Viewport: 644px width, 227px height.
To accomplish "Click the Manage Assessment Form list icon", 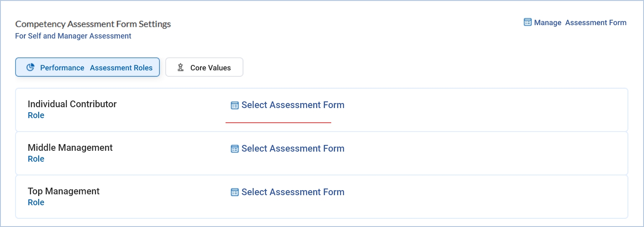I will coord(528,22).
